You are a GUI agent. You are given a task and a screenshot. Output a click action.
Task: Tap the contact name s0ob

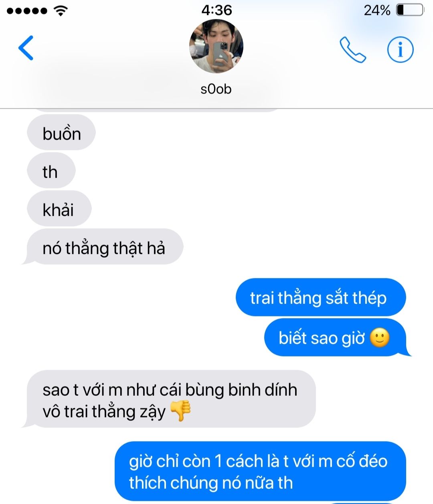(x=216, y=89)
